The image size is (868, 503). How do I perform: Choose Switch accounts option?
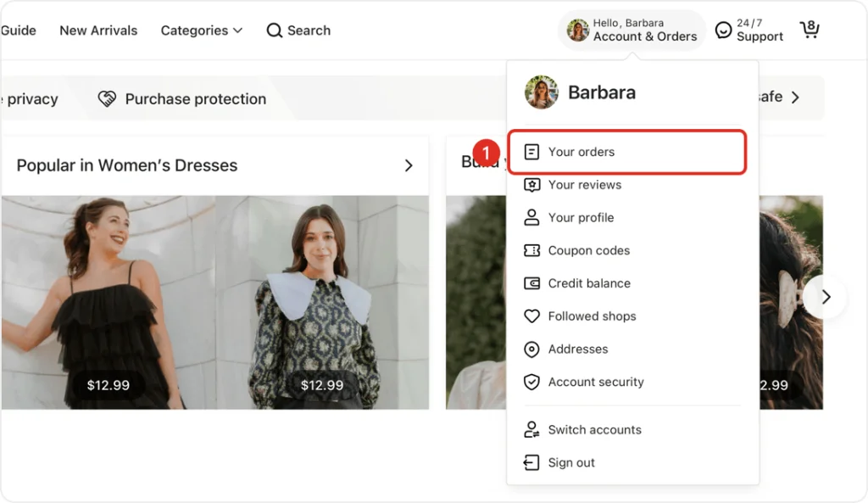594,430
